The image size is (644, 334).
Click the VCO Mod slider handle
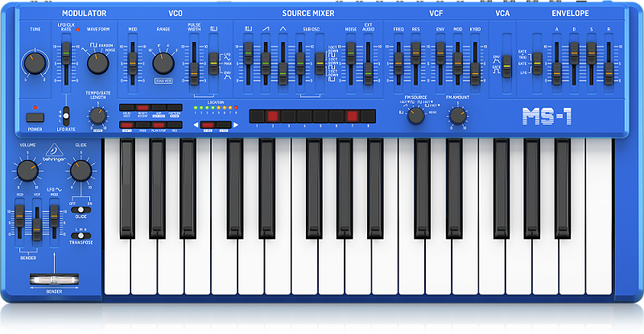[x=132, y=64]
